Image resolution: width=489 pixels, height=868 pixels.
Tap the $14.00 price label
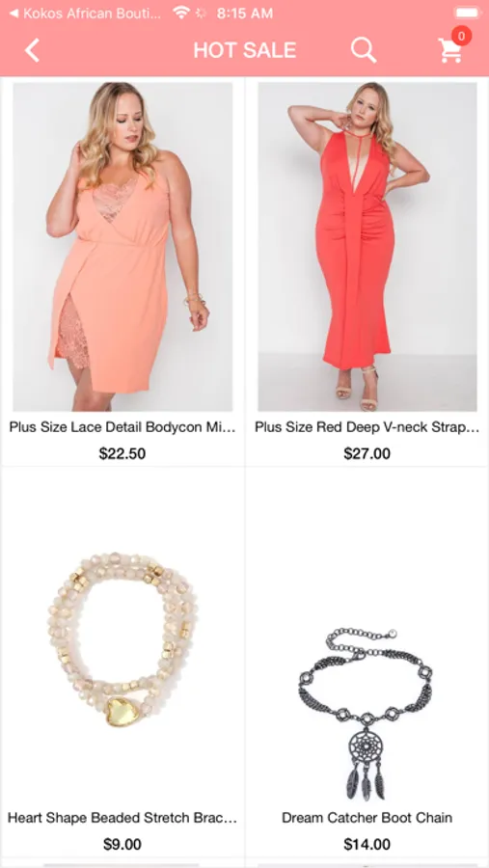[x=367, y=844]
